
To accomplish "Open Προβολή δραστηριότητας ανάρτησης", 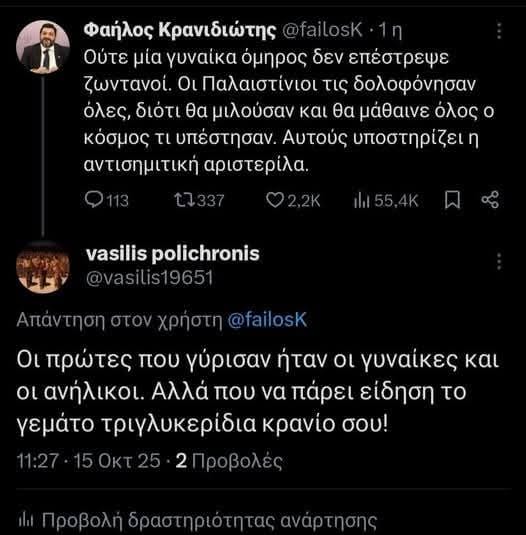I will click(x=198, y=521).
